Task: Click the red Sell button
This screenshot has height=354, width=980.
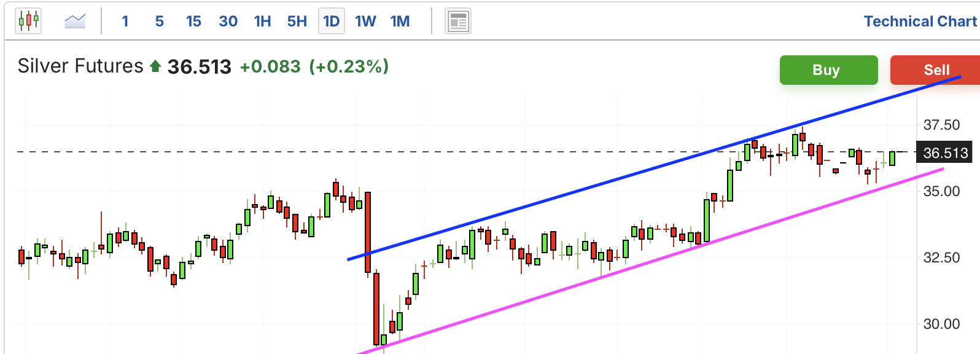Action: tap(935, 70)
